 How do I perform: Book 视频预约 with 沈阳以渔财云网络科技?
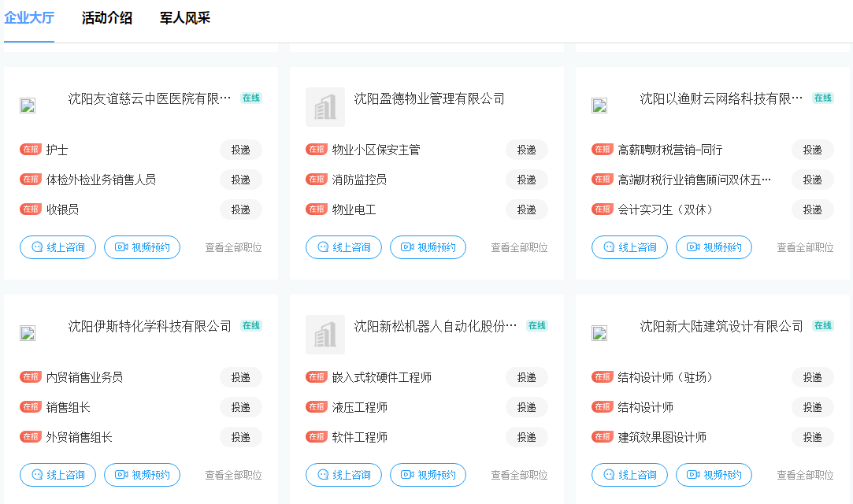click(714, 247)
